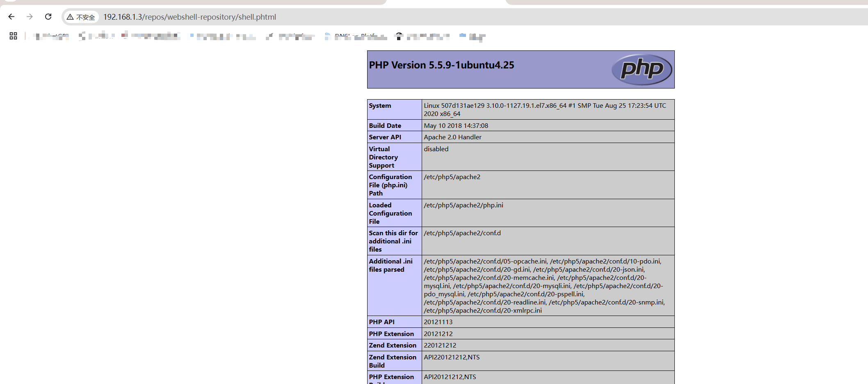Go back to the previous page
The image size is (868, 384).
click(11, 17)
